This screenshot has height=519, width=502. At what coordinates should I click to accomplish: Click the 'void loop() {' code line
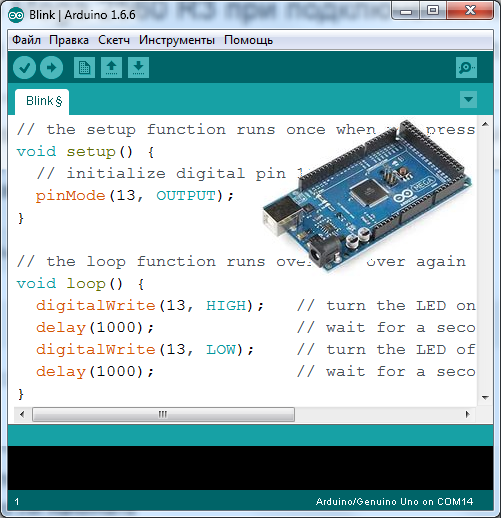point(80,284)
